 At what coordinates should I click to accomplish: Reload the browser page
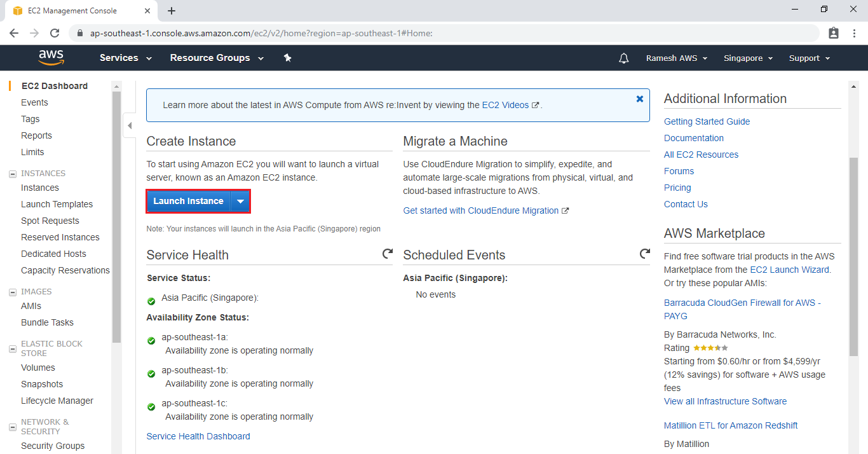[x=55, y=33]
